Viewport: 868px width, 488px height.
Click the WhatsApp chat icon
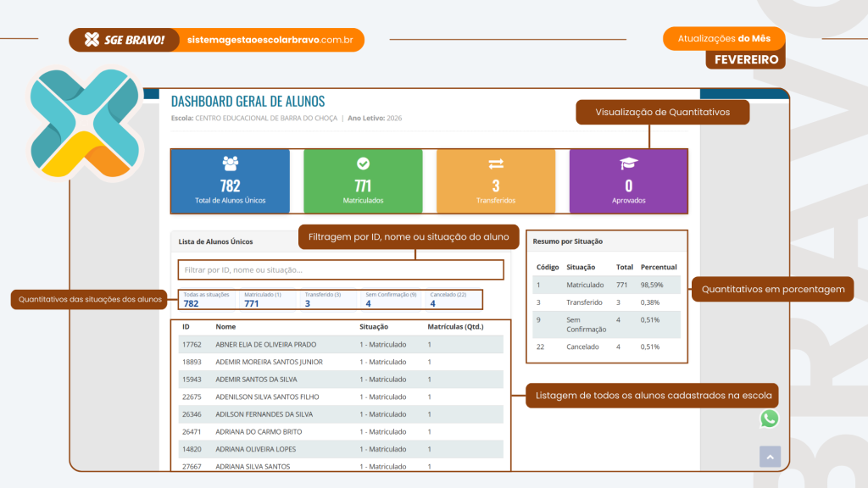tap(769, 419)
